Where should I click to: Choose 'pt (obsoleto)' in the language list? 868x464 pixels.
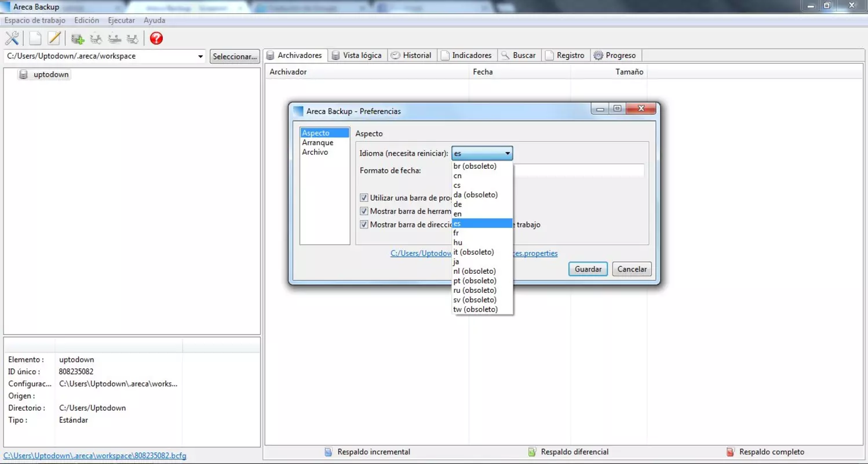(482, 281)
